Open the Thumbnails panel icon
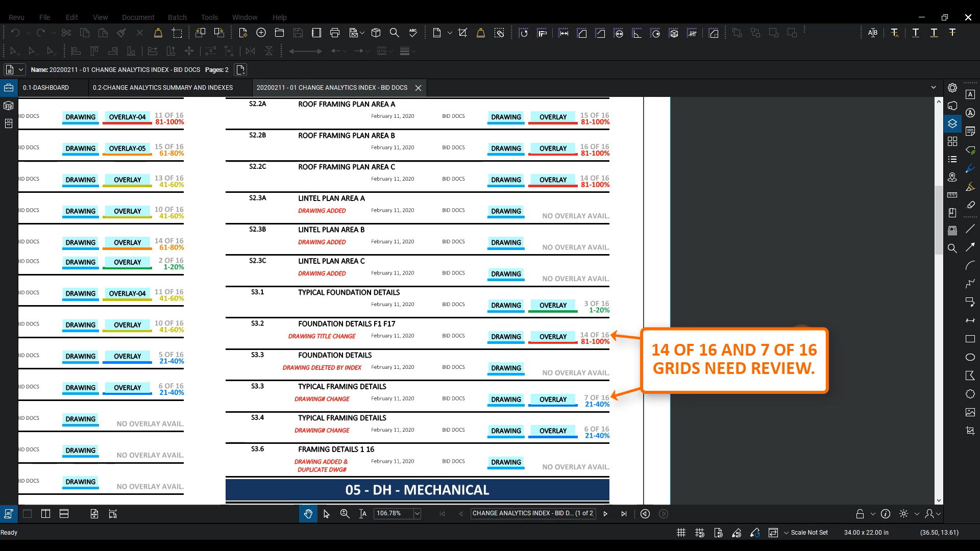Viewport: 980px width, 551px height. click(x=952, y=141)
